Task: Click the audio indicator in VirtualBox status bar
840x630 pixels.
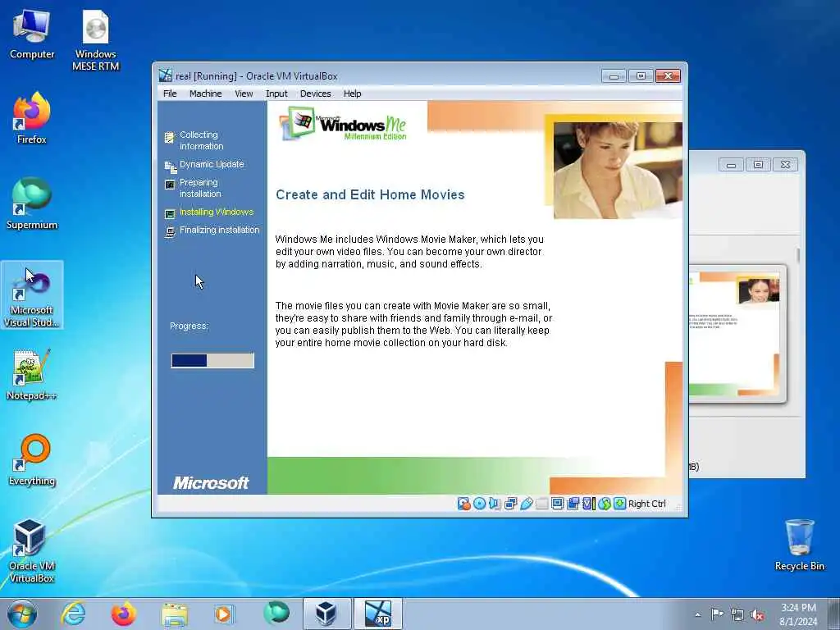Action: click(x=495, y=504)
